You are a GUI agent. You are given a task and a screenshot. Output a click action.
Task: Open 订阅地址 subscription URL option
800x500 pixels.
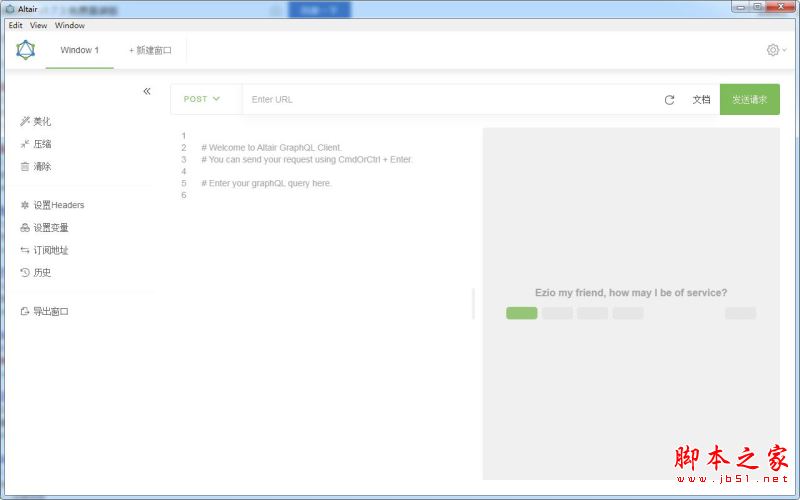44,250
